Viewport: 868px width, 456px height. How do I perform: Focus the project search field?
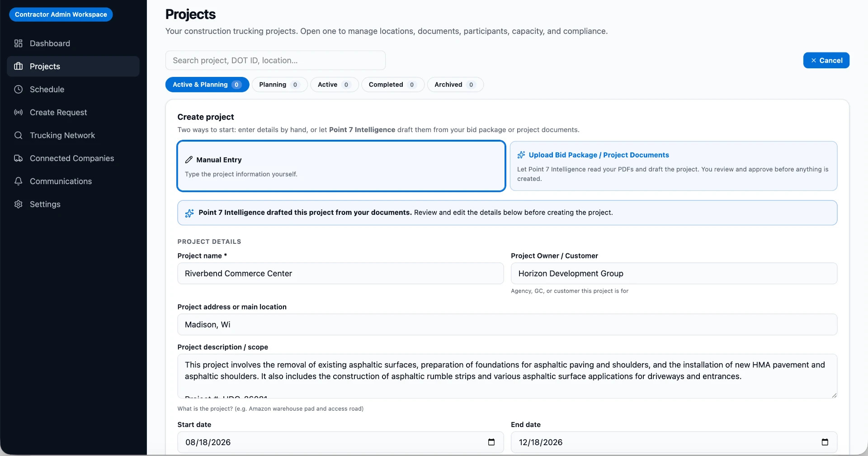pos(275,60)
